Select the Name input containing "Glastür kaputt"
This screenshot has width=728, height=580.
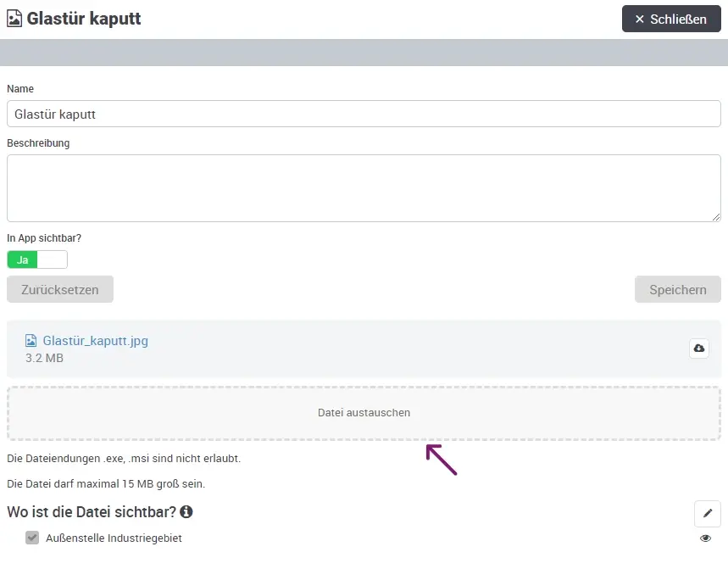(364, 113)
